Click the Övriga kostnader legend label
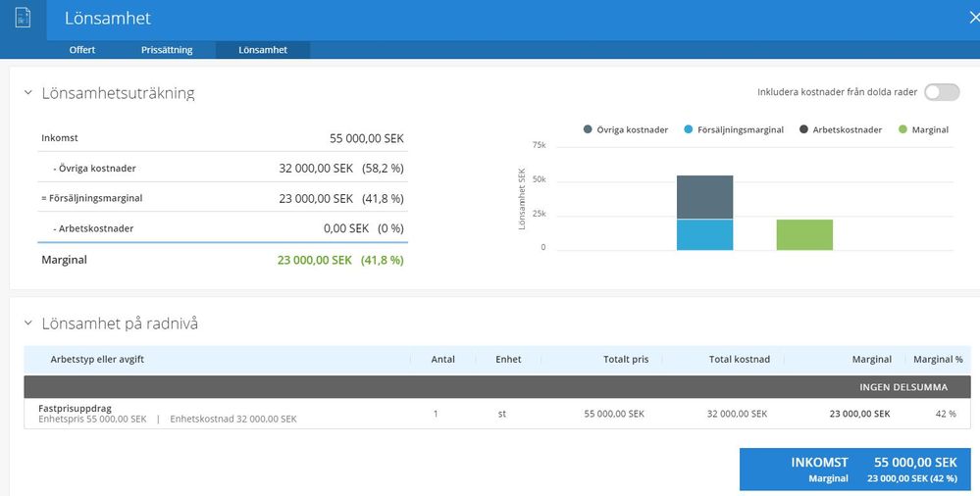 coord(632,130)
